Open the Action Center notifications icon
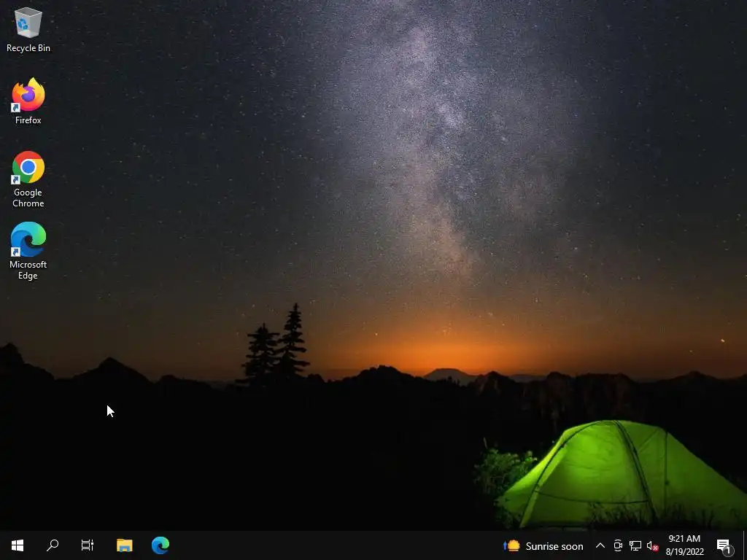Screen dimensions: 747x560 (724, 546)
